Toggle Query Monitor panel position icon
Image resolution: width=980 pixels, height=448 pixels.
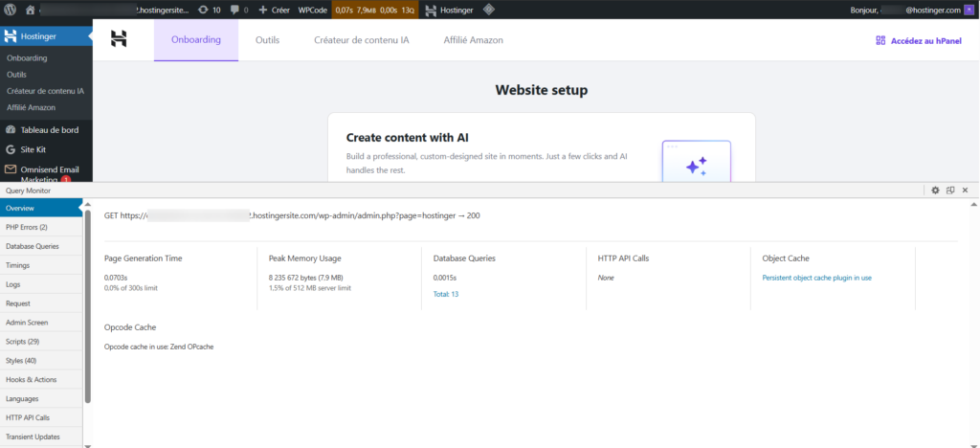point(950,190)
